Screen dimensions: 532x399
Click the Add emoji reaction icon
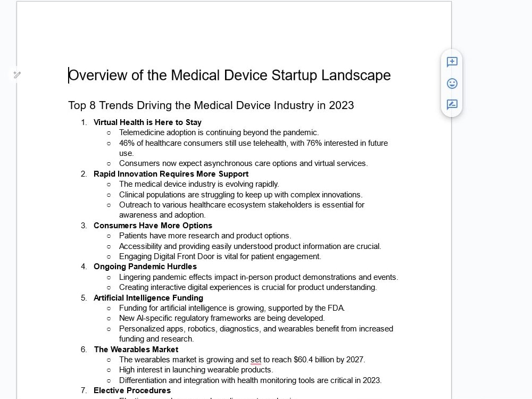(x=452, y=84)
